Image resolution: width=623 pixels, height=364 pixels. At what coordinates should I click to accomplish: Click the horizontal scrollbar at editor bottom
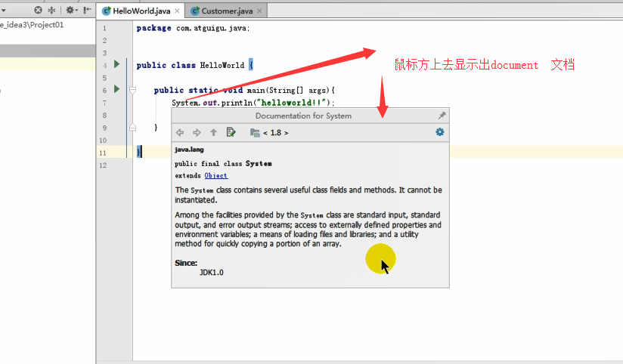pos(359,362)
